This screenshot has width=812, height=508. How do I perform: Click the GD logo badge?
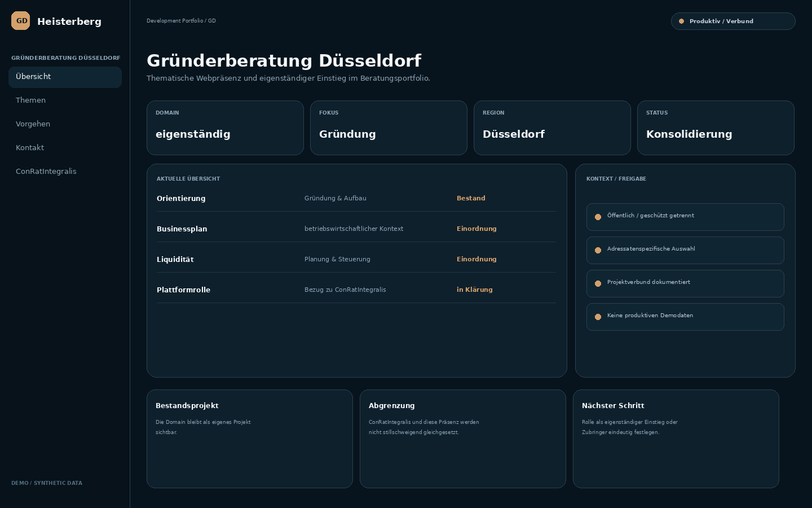[21, 21]
